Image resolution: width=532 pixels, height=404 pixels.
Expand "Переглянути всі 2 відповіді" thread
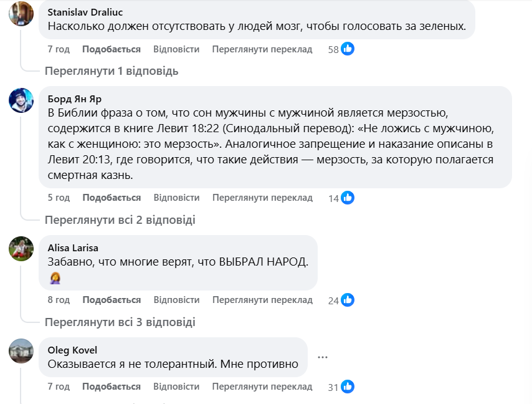(120, 219)
